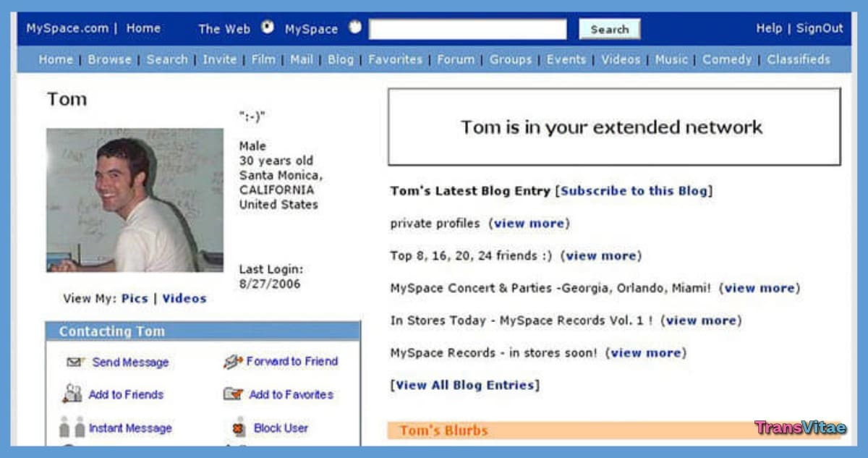Click Subscribe to this Blog link
The image size is (868, 458).
634,191
